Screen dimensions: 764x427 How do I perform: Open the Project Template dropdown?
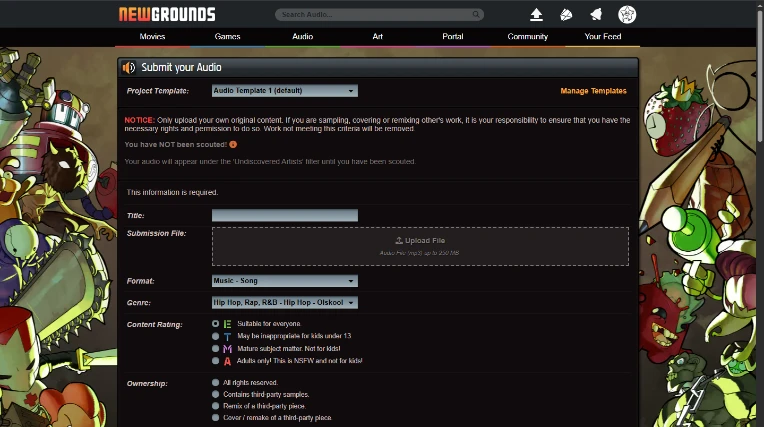click(x=285, y=91)
